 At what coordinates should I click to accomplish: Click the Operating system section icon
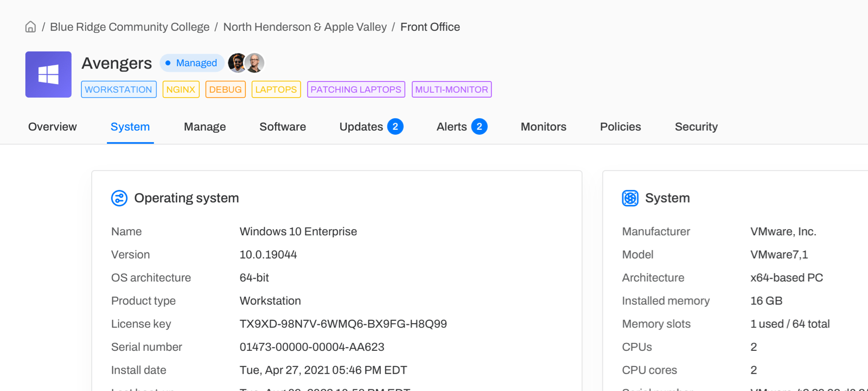click(119, 198)
